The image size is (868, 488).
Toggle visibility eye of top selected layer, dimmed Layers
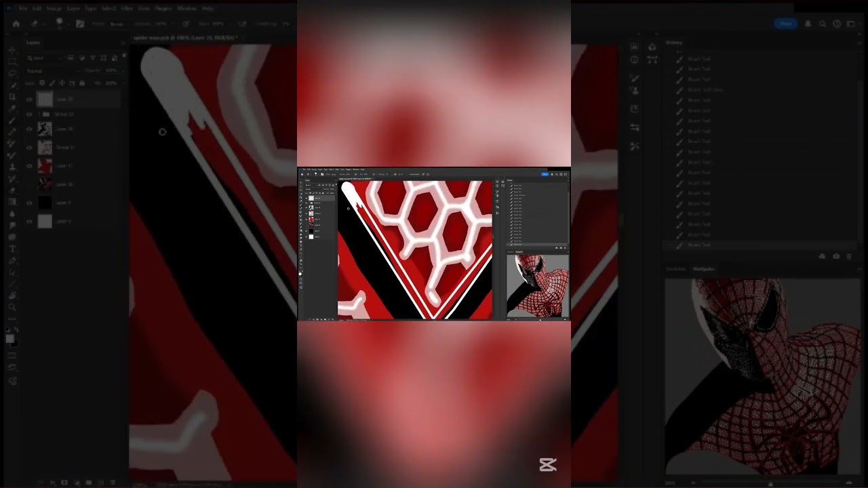29,99
